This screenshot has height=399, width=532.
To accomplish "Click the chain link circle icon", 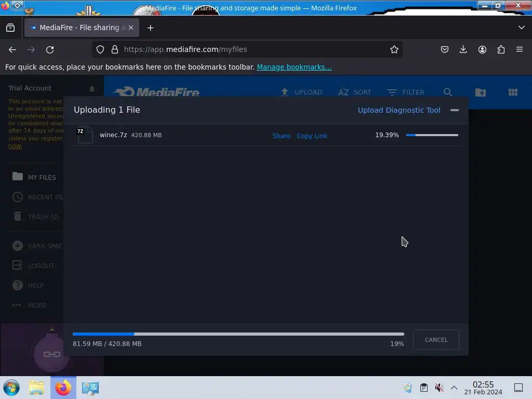I will [x=52, y=354].
